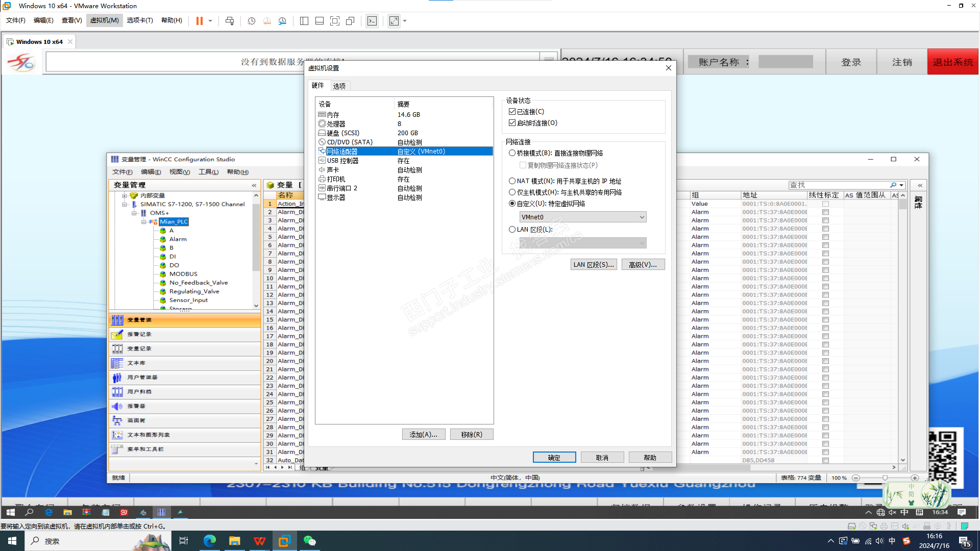Image resolution: width=980 pixels, height=551 pixels.
Task: Uncheck the 已连接(C) checkbox
Action: (x=512, y=112)
